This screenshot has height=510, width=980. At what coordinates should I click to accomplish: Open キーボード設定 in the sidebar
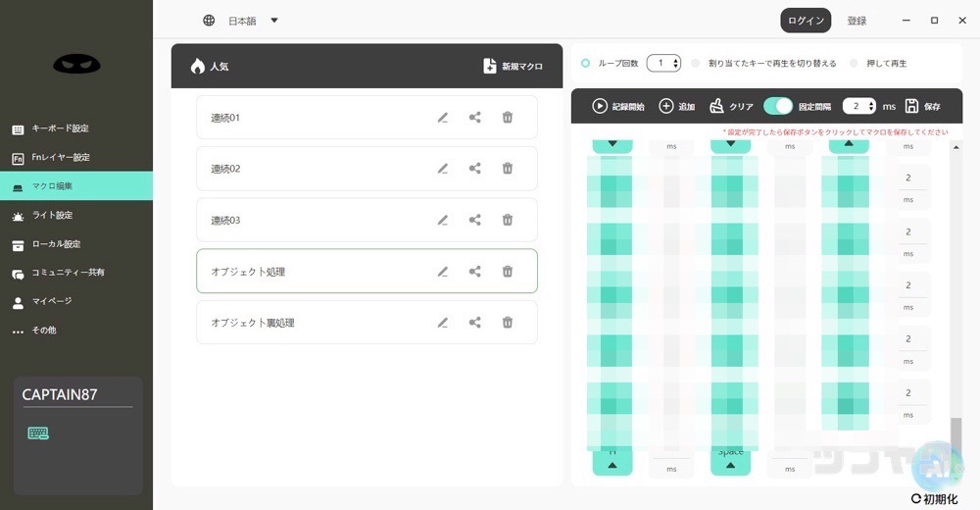(x=59, y=128)
